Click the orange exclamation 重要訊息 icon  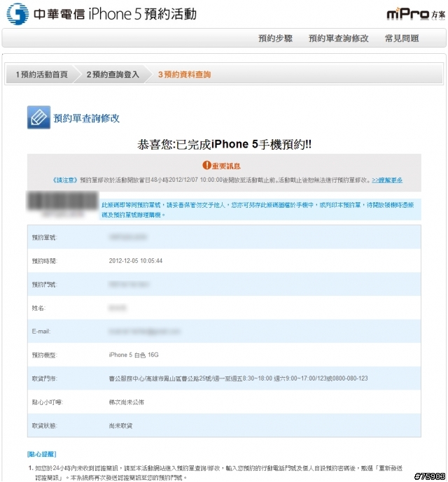click(x=206, y=165)
